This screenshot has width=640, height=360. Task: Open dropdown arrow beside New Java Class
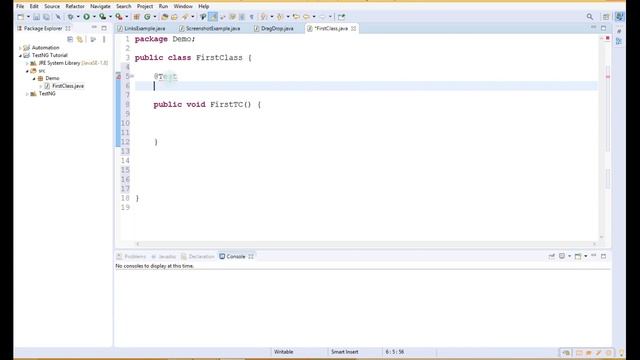tap(155, 17)
